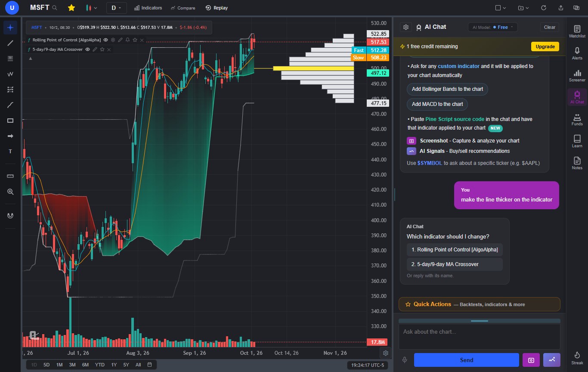This screenshot has width=588, height=372.
Task: Click the purple screenshot capture button
Action: click(531, 360)
